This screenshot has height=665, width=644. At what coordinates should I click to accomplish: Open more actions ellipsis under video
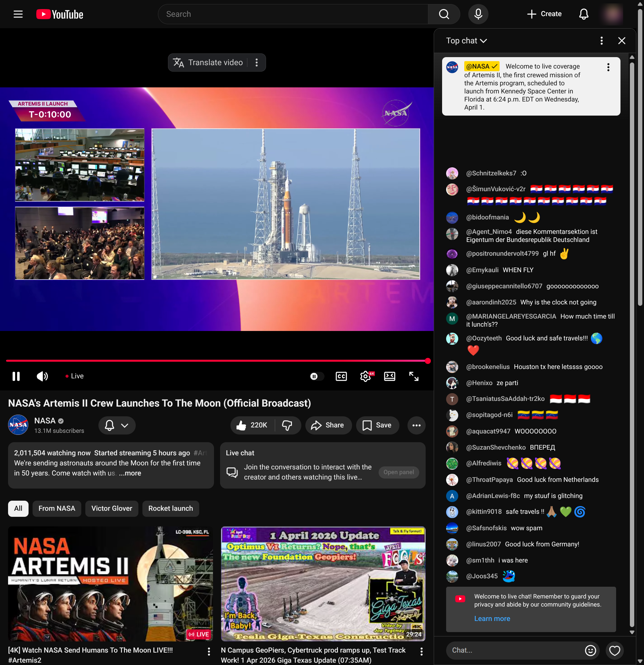416,425
